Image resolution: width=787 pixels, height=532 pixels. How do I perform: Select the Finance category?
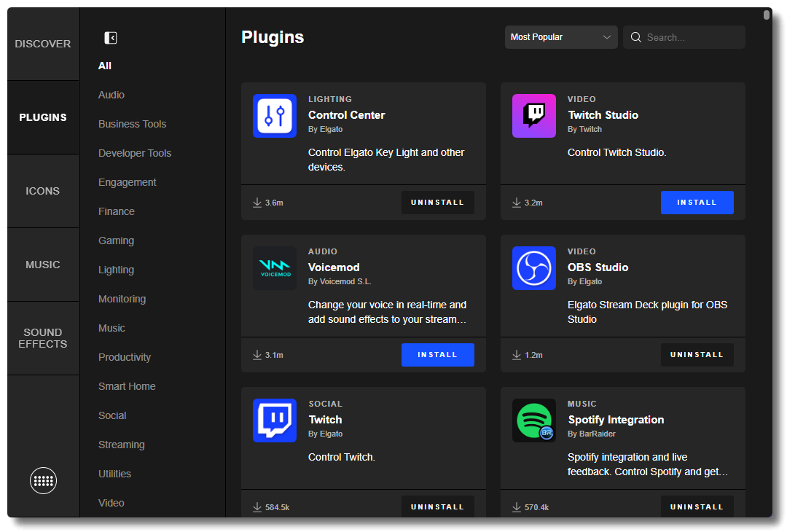click(x=117, y=211)
